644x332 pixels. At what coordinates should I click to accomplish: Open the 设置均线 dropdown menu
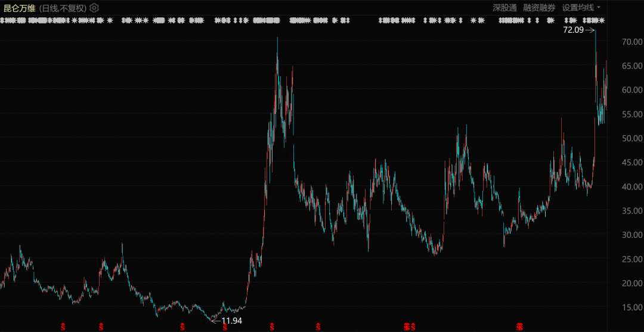[581, 8]
